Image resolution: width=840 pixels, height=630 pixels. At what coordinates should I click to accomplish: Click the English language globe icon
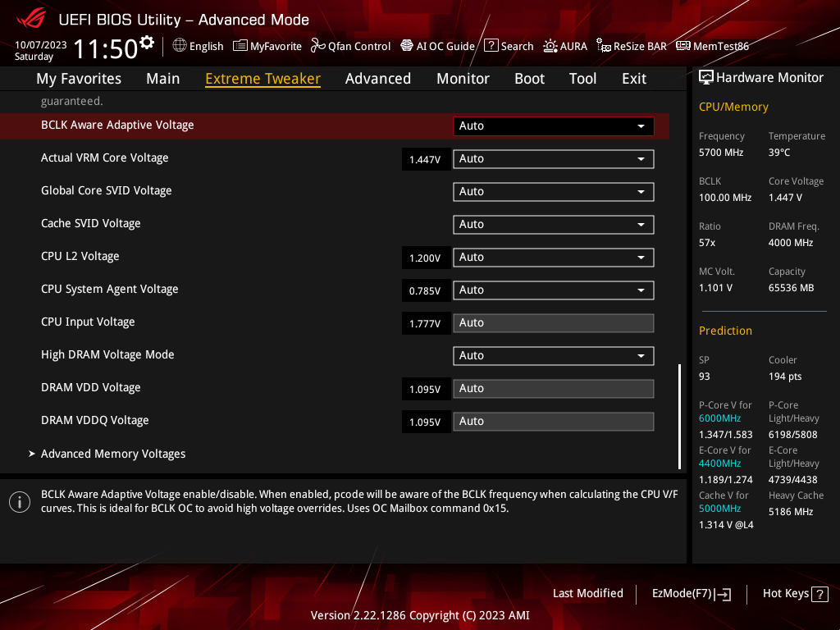(x=180, y=46)
